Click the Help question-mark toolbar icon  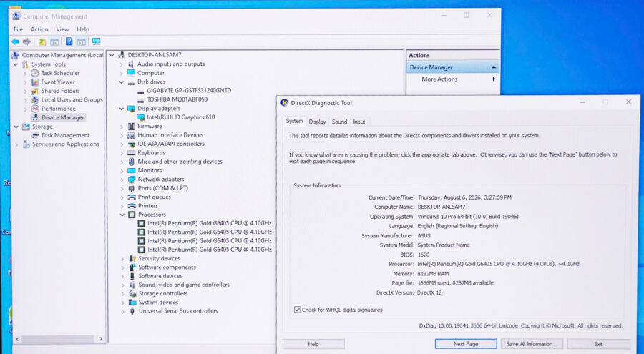pos(69,41)
